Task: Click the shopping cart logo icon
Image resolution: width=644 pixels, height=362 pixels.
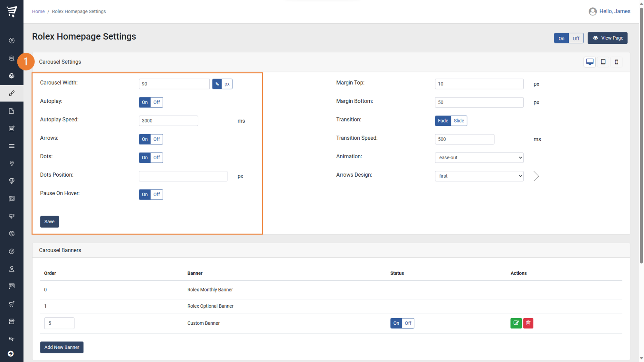Action: [12, 11]
